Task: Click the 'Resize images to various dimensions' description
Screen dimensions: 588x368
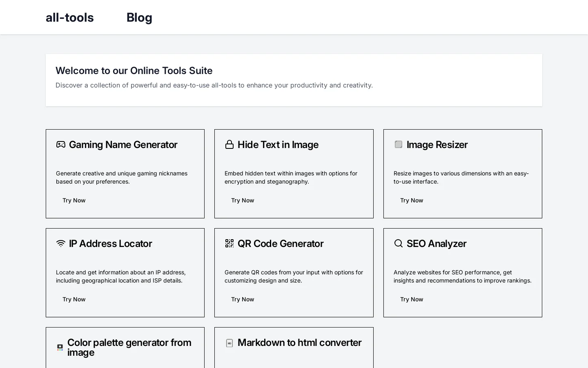Action: click(461, 177)
